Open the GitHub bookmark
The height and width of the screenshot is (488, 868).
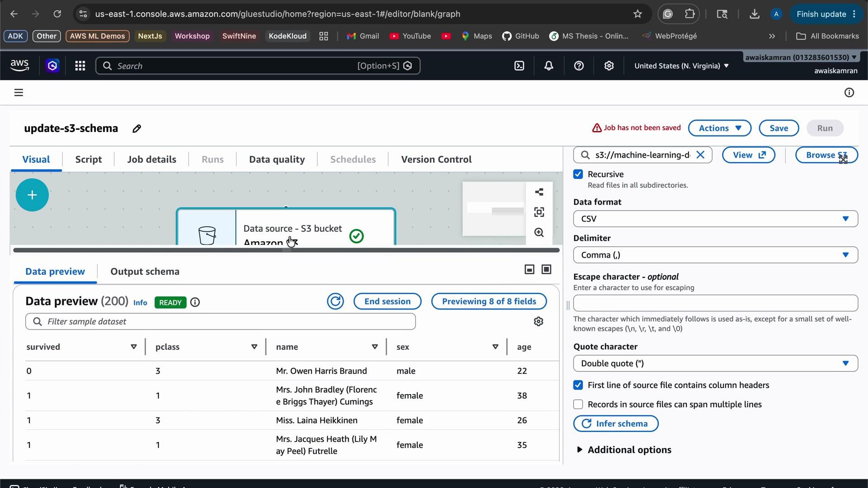[x=521, y=36]
